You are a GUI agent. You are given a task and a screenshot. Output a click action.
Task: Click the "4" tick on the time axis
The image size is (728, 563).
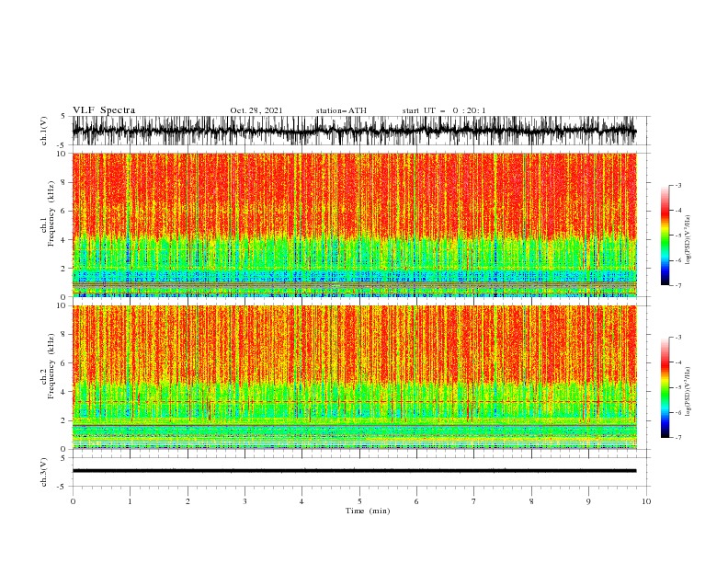(301, 501)
